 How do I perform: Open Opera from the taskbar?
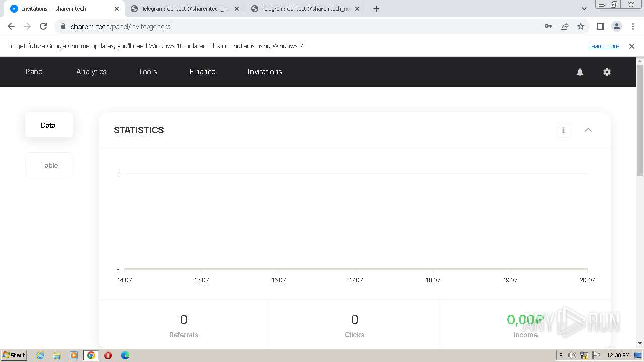(x=108, y=355)
